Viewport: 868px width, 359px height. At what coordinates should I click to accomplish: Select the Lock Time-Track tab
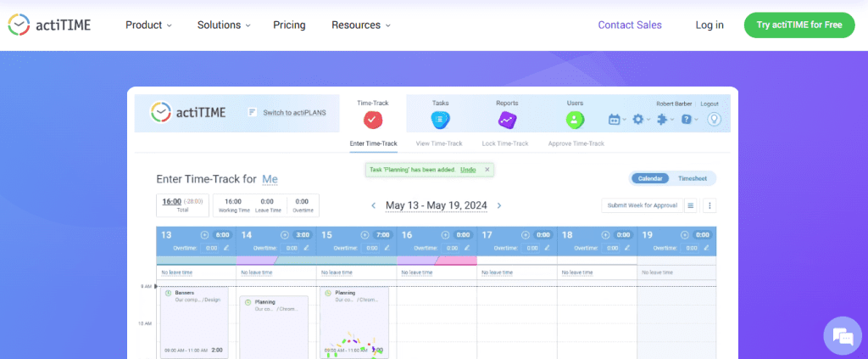coord(505,143)
